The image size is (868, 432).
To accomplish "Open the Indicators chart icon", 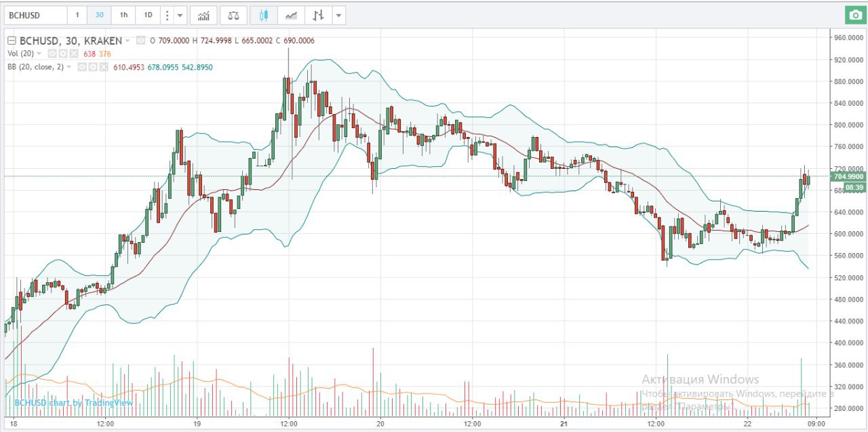I will coord(203,15).
